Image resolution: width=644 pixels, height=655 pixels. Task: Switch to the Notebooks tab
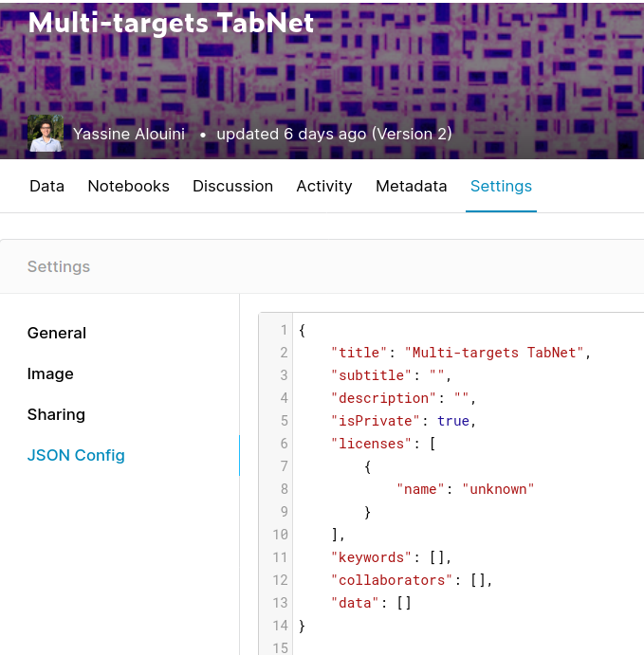[128, 187]
